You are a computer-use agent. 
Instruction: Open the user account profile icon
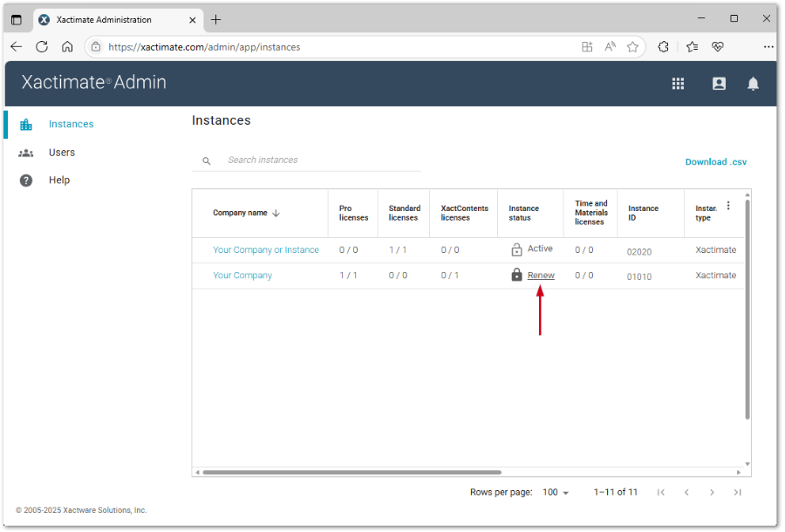719,84
